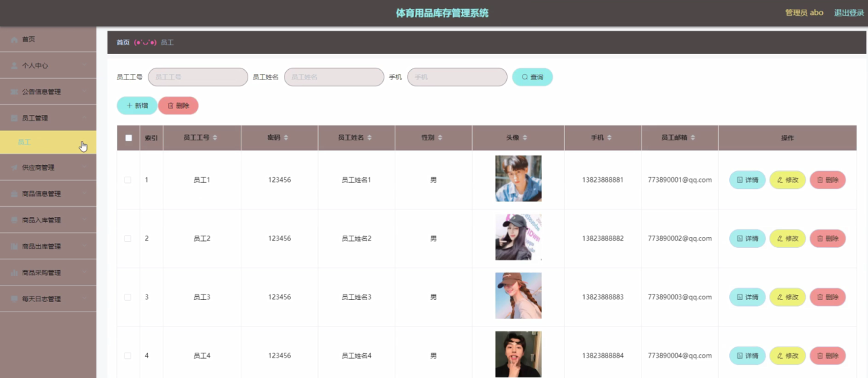This screenshot has width=868, height=378.
Task: Collapse the 员工管理 chevron
Action: coord(83,118)
